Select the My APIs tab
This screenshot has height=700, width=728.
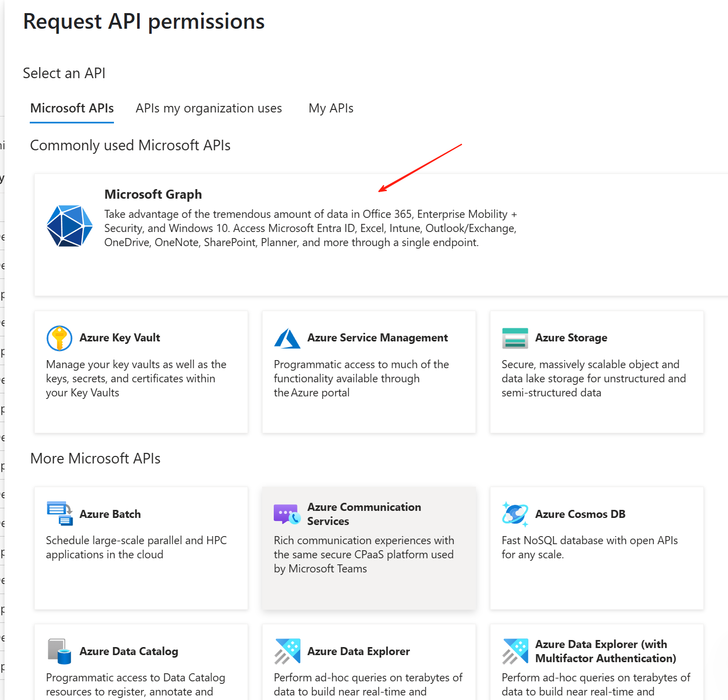pos(331,108)
